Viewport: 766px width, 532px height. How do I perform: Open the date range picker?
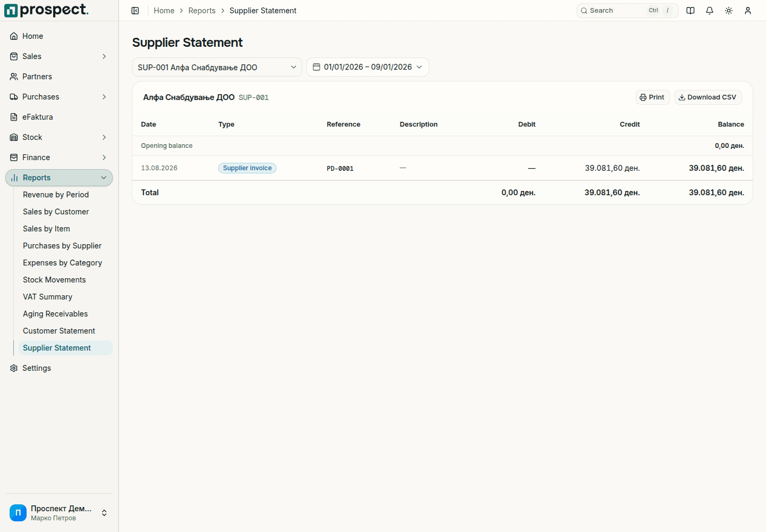coord(368,67)
